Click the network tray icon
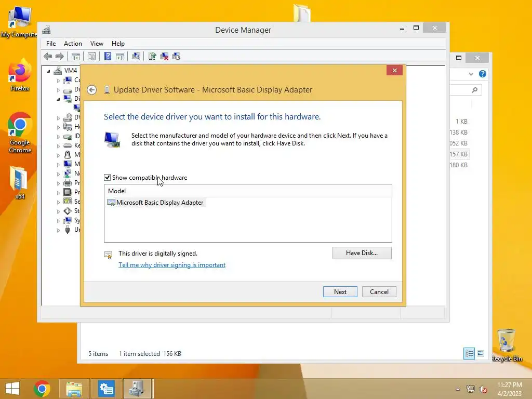Image resolution: width=532 pixels, height=399 pixels. click(471, 389)
